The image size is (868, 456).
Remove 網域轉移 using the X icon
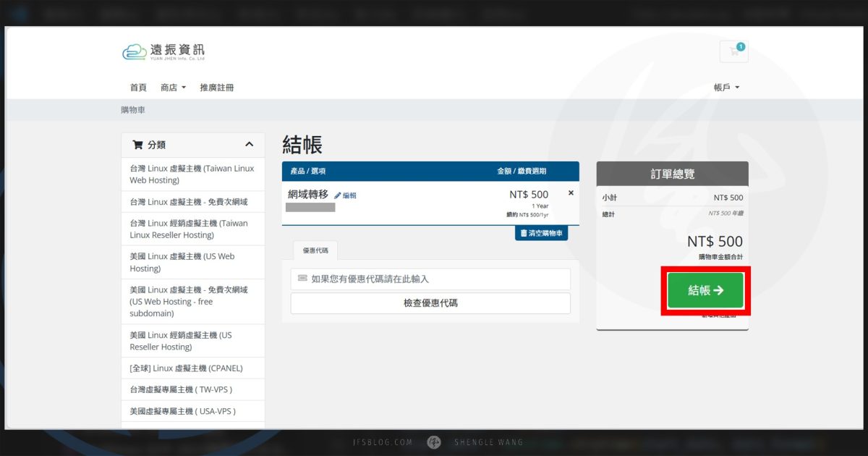point(571,193)
